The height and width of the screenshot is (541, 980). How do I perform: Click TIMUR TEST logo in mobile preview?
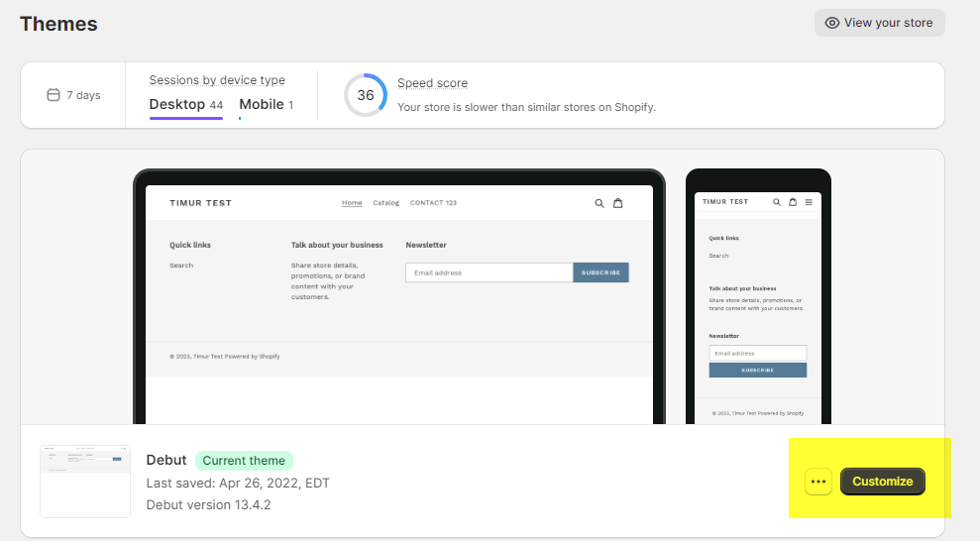[x=725, y=202]
